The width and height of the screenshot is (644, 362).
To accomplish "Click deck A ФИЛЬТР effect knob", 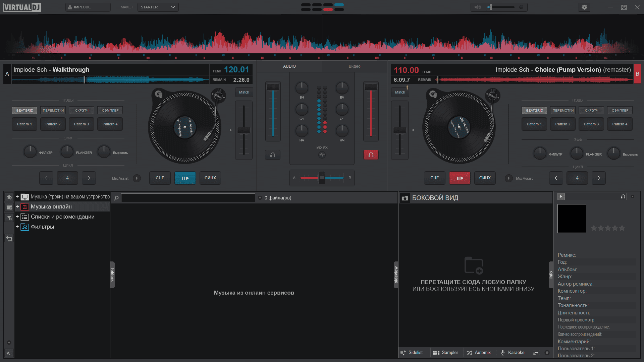I will point(30,152).
